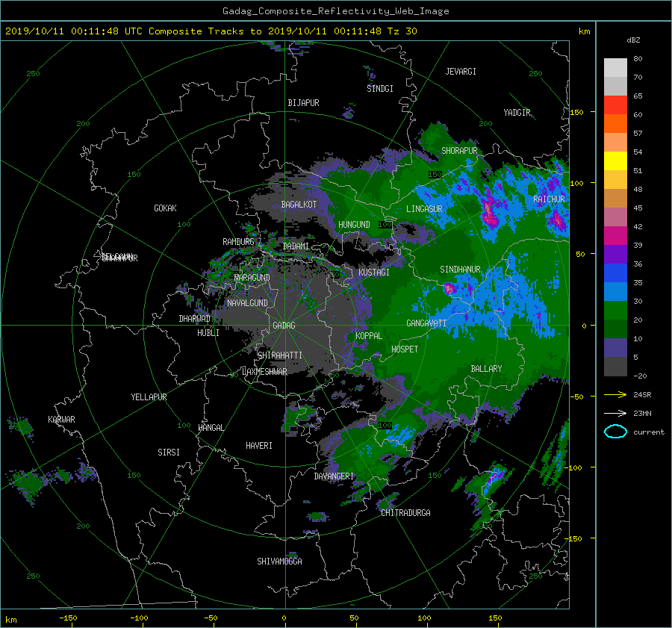Click the magenta echo core west of SINDHANUR

pos(449,288)
